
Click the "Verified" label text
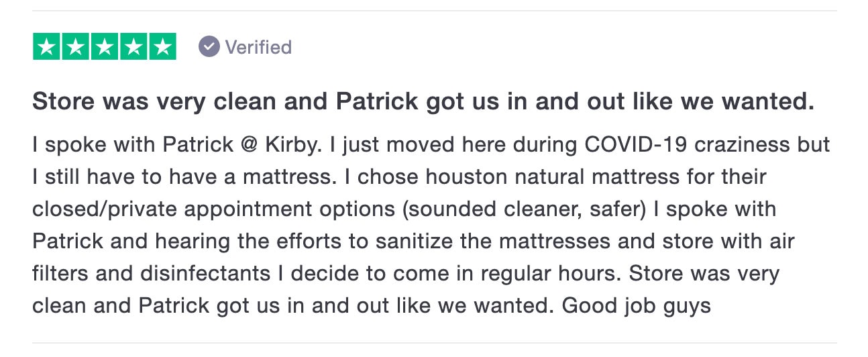(x=258, y=48)
